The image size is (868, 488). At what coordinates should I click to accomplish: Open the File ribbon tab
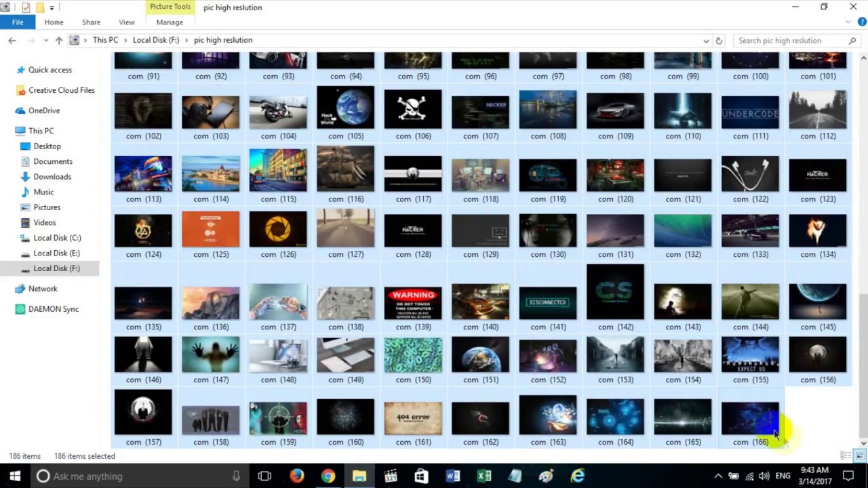pyautogui.click(x=18, y=22)
